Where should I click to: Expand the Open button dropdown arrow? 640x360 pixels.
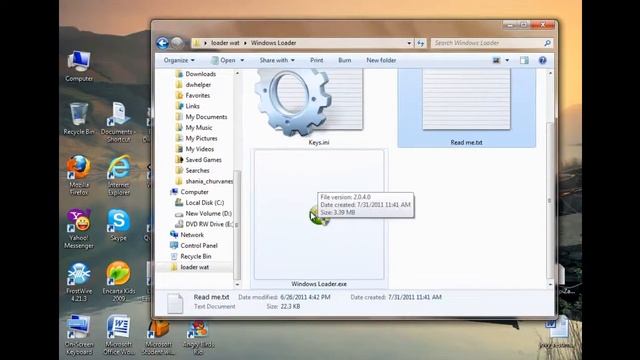[x=242, y=60]
